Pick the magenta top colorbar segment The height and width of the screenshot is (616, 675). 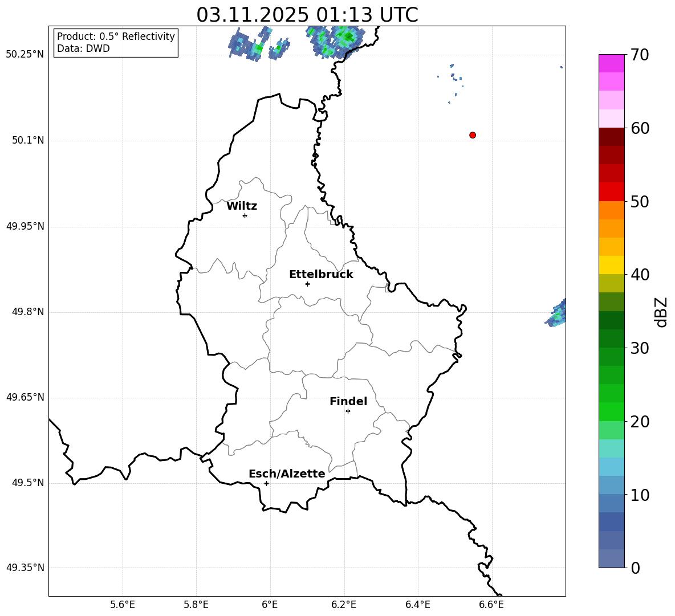[611, 63]
